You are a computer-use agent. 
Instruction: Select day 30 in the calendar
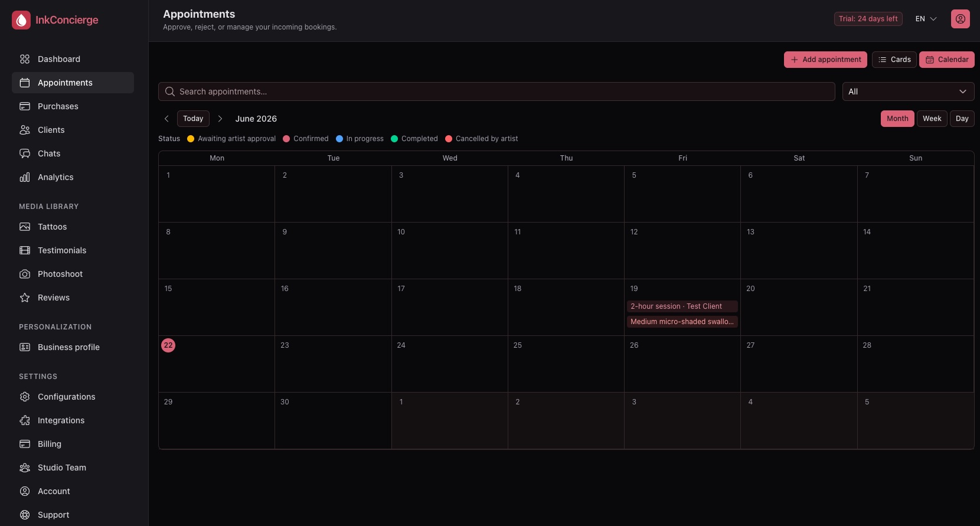[285, 402]
